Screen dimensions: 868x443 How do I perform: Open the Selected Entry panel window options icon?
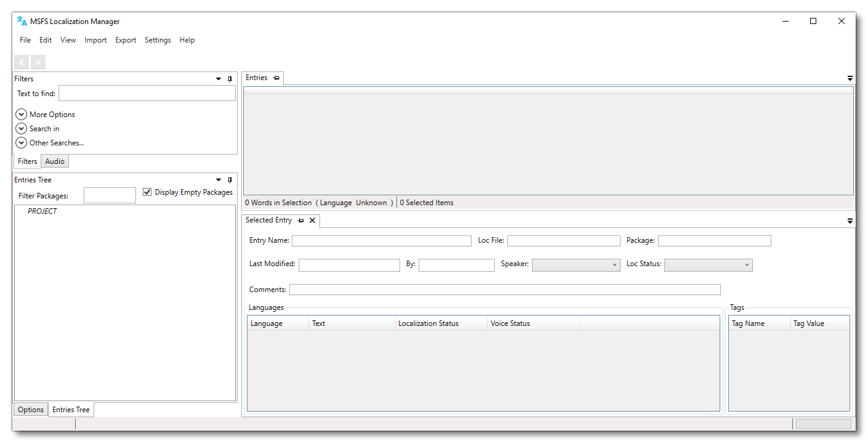(x=850, y=221)
